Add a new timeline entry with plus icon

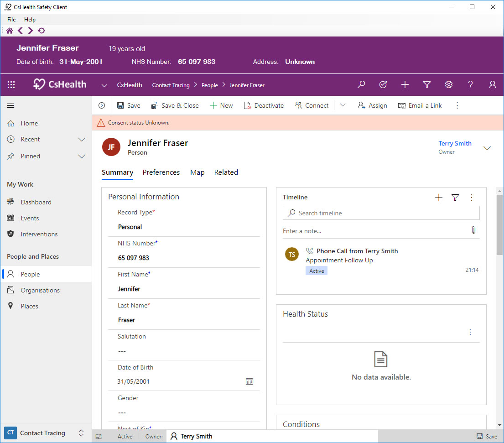[x=438, y=198]
